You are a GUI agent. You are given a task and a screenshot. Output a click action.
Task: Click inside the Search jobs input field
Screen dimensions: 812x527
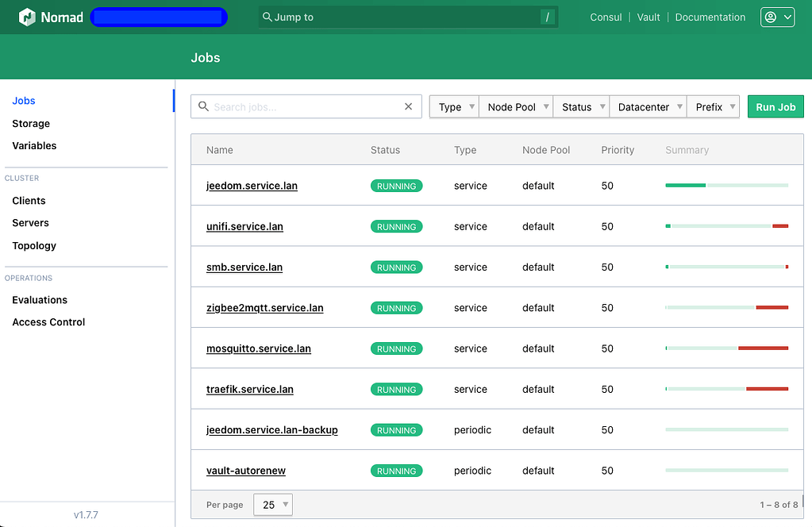point(306,106)
